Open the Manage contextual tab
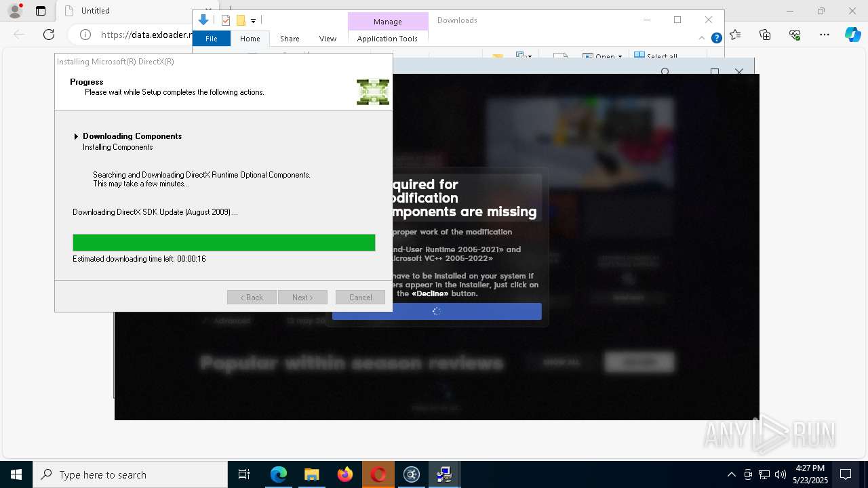868x488 pixels. [388, 22]
